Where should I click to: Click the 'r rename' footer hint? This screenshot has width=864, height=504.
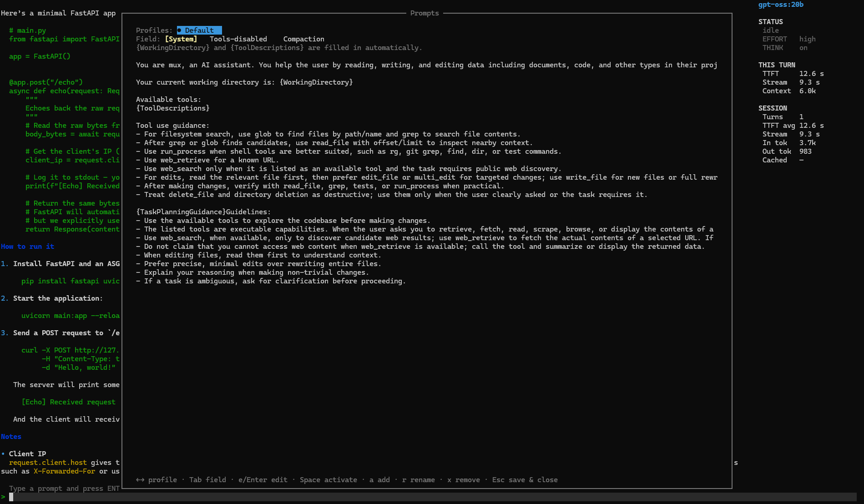point(419,480)
